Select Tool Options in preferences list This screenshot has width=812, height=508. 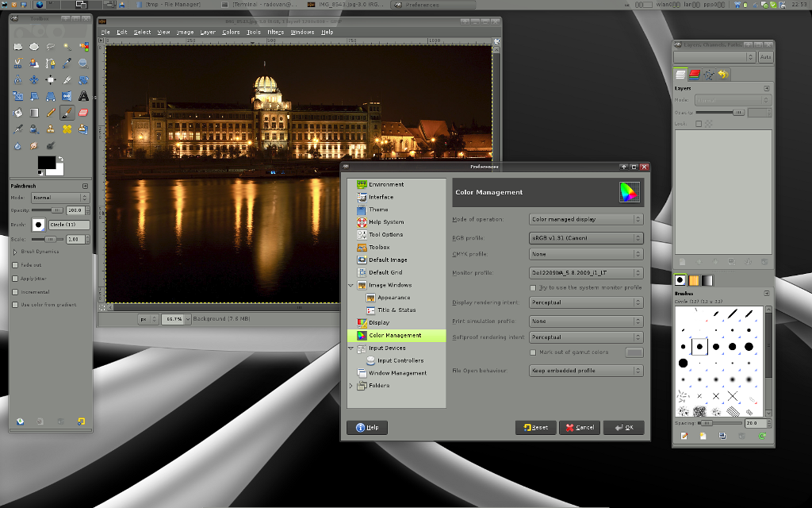point(385,235)
